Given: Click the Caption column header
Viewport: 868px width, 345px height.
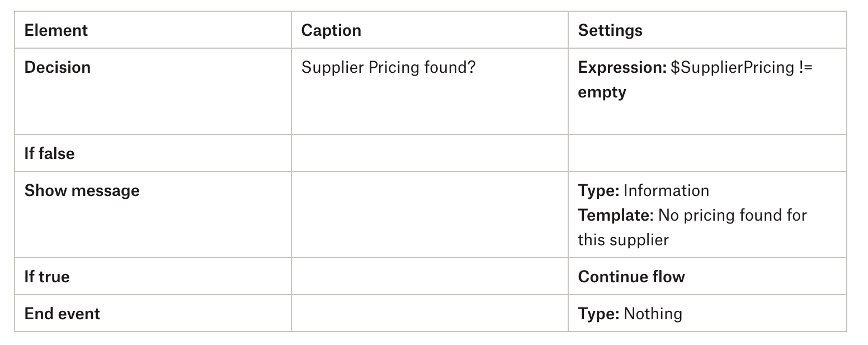Looking at the screenshot, I should (331, 30).
